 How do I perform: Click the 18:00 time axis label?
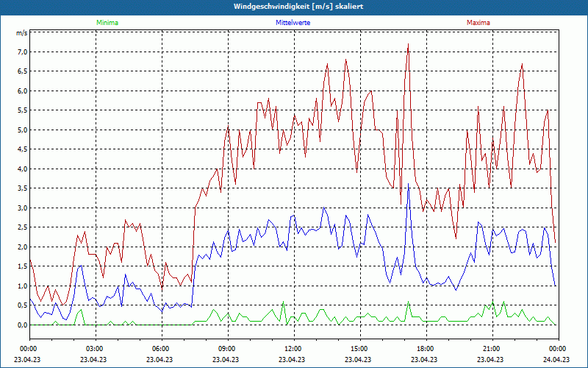click(x=425, y=349)
